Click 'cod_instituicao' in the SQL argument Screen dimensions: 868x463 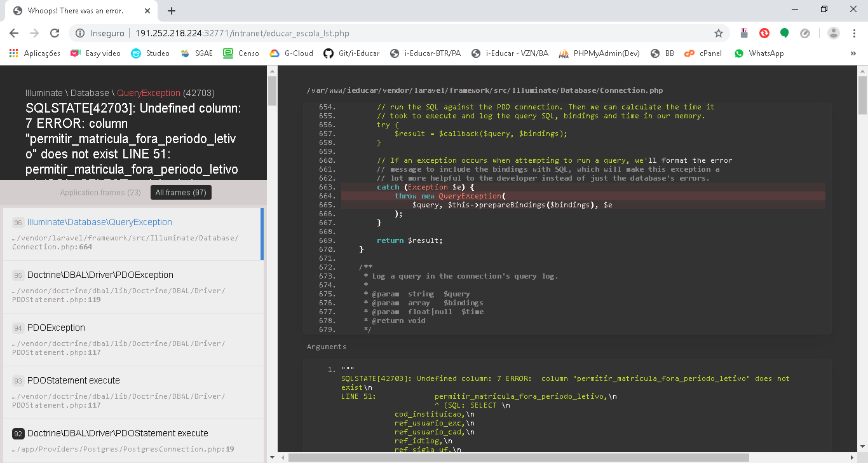coord(430,414)
